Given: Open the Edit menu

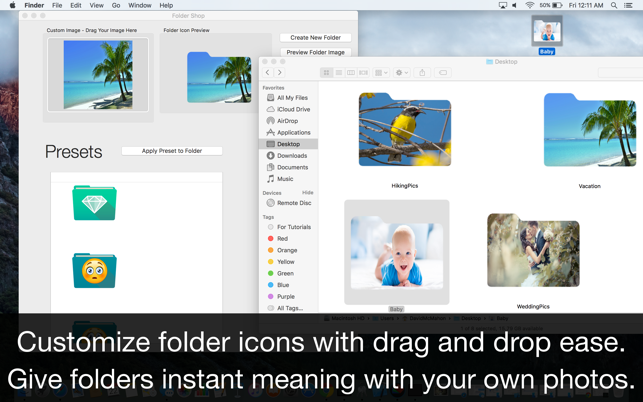Looking at the screenshot, I should pos(75,5).
